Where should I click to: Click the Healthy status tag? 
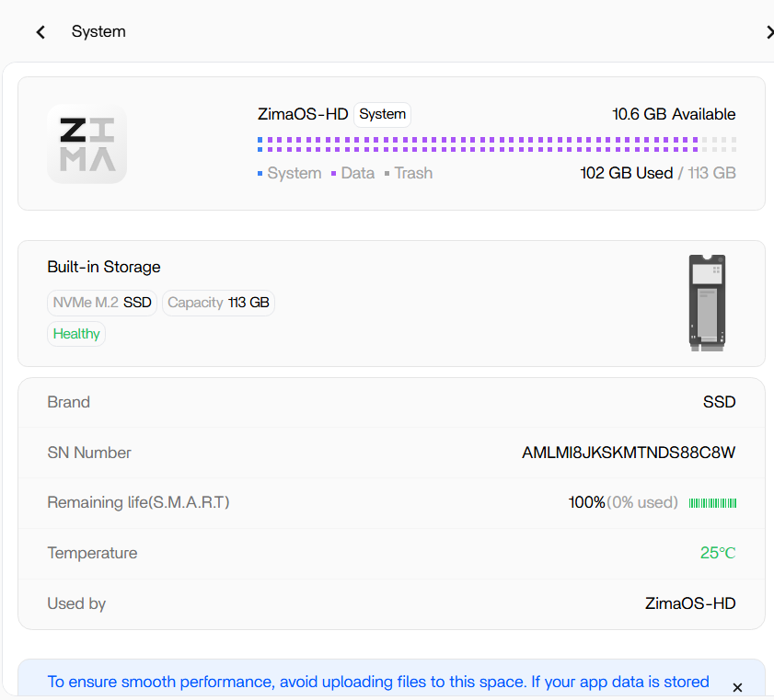(76, 334)
